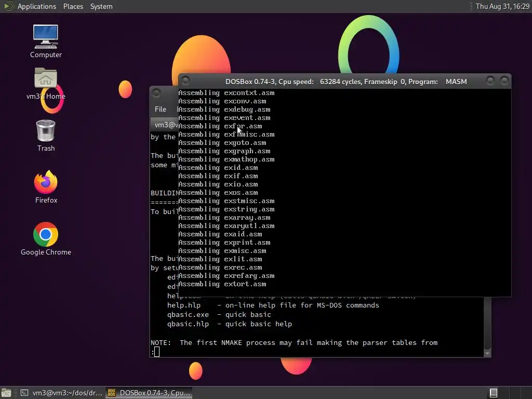
Task: Switch to vm3@vm3:~/dos/dr... taskbar entry
Action: pyautogui.click(x=61, y=393)
